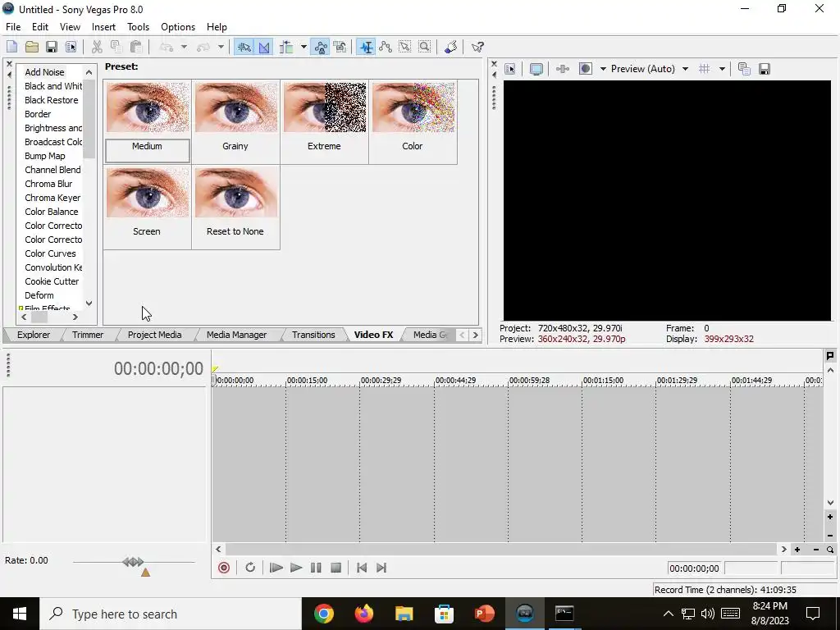The image size is (840, 630).
Task: Select the Medium noise preset thumbnail
Action: (x=148, y=107)
